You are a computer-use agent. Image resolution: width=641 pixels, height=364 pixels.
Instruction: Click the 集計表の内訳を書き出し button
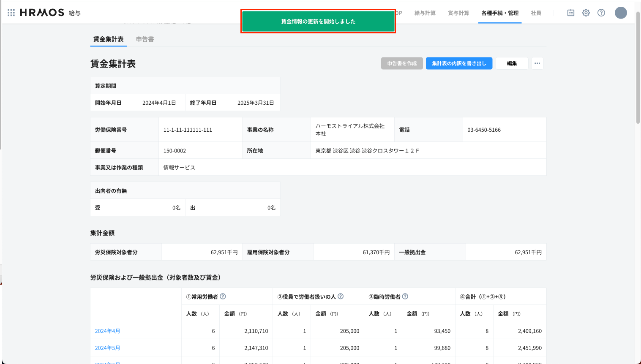pos(459,63)
